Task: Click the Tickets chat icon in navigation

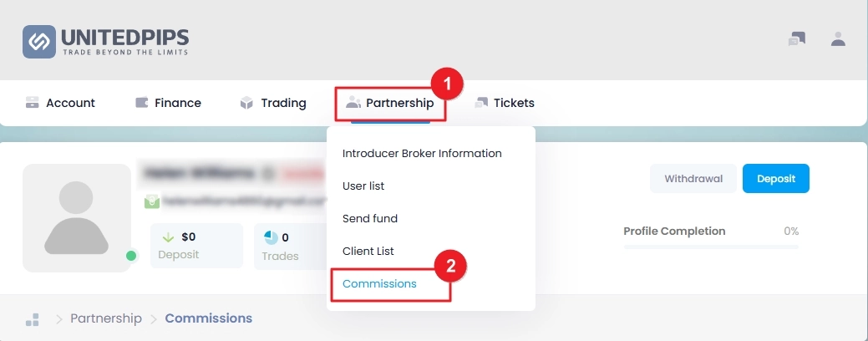Action: 481,103
